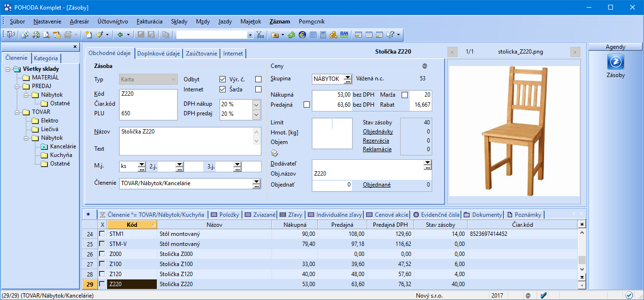This screenshot has height=300, width=644.
Task: Click the green back arrow
Action: point(120,34)
